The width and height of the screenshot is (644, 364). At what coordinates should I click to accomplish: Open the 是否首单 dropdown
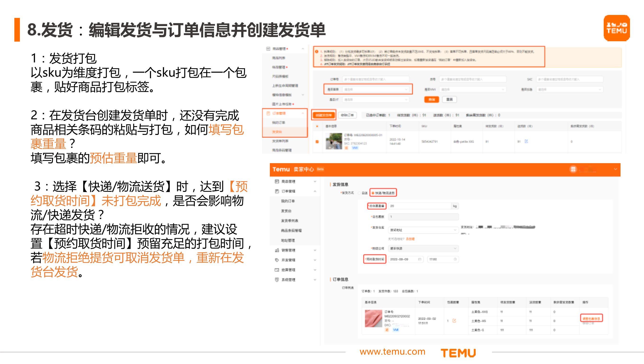[376, 89]
